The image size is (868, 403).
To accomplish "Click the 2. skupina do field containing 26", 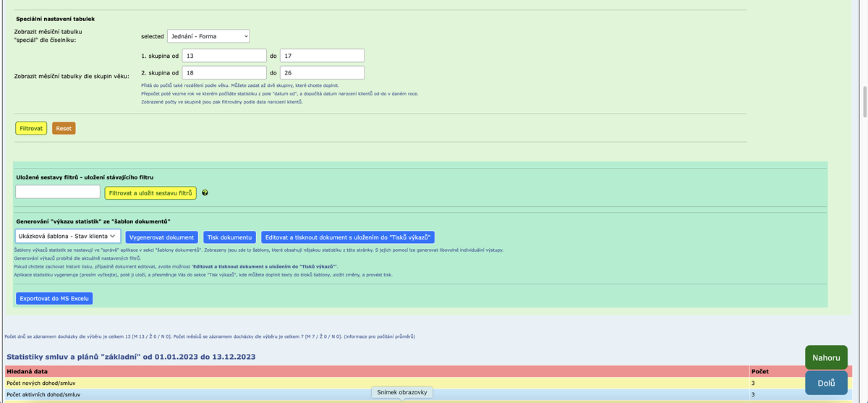I will [322, 73].
